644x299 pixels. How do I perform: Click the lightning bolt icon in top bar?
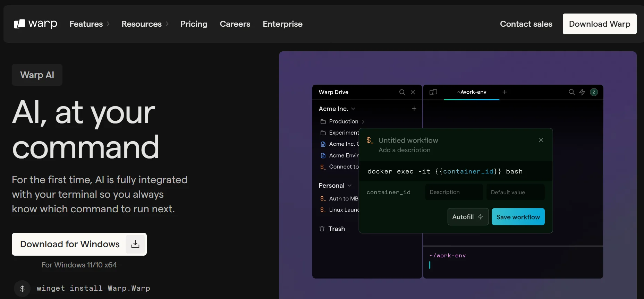tap(582, 92)
